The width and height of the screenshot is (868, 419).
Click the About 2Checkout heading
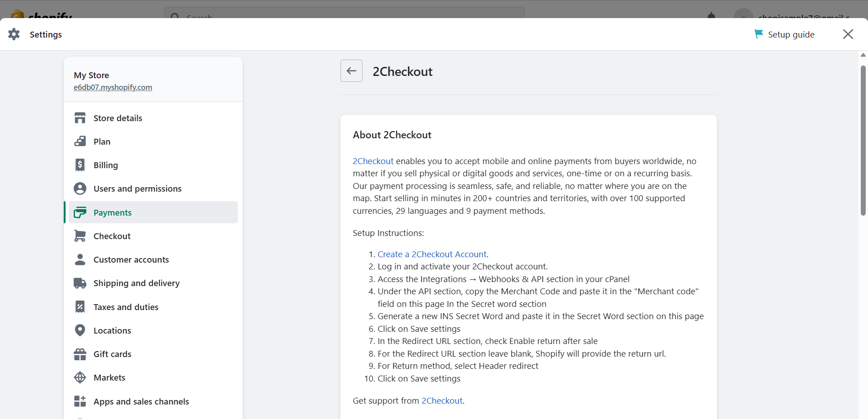point(392,135)
